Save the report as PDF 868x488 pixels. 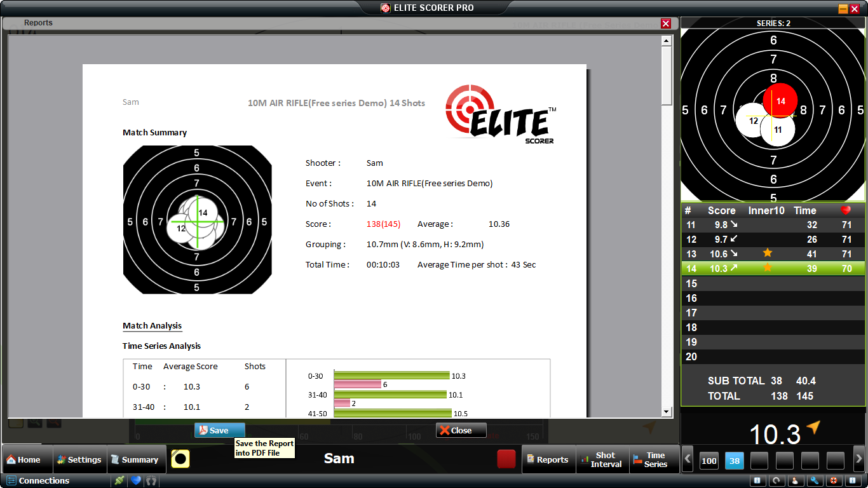(x=219, y=430)
